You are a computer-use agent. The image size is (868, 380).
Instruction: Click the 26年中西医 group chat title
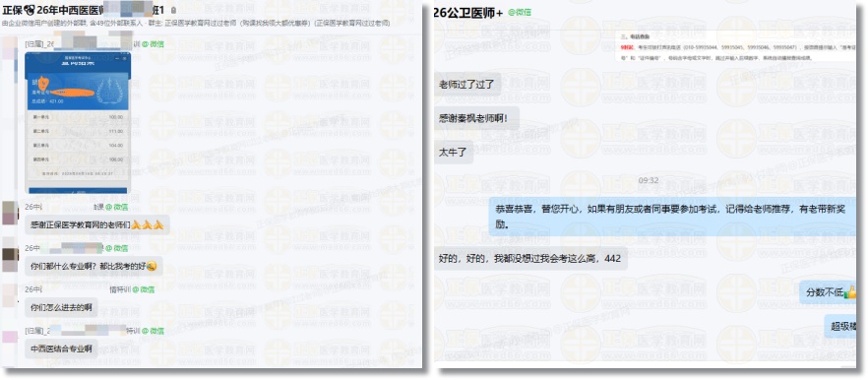point(83,10)
